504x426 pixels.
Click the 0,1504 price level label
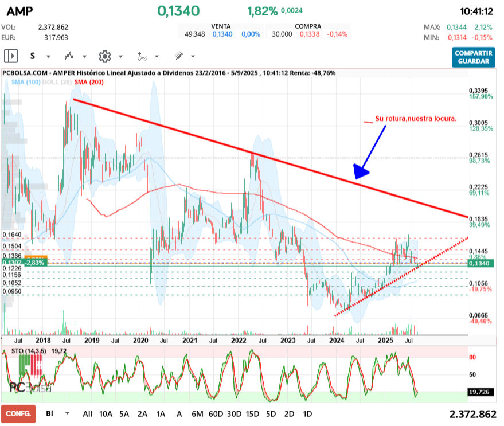[12, 247]
